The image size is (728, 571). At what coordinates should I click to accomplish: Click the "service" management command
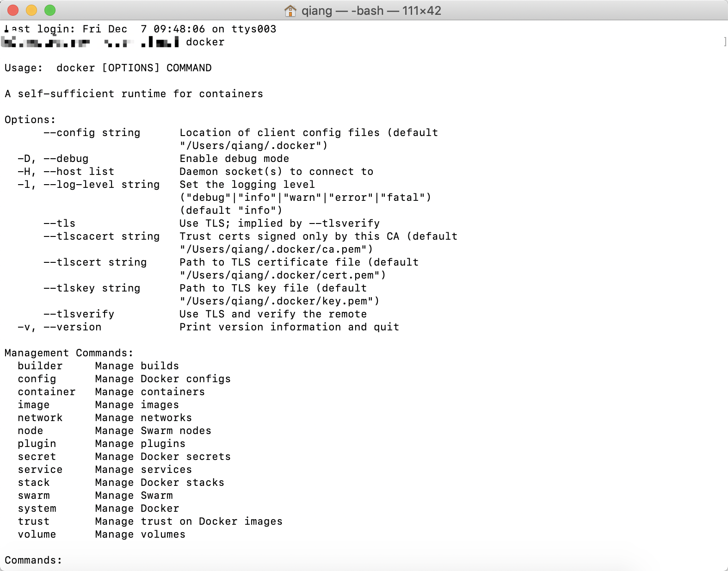point(40,469)
